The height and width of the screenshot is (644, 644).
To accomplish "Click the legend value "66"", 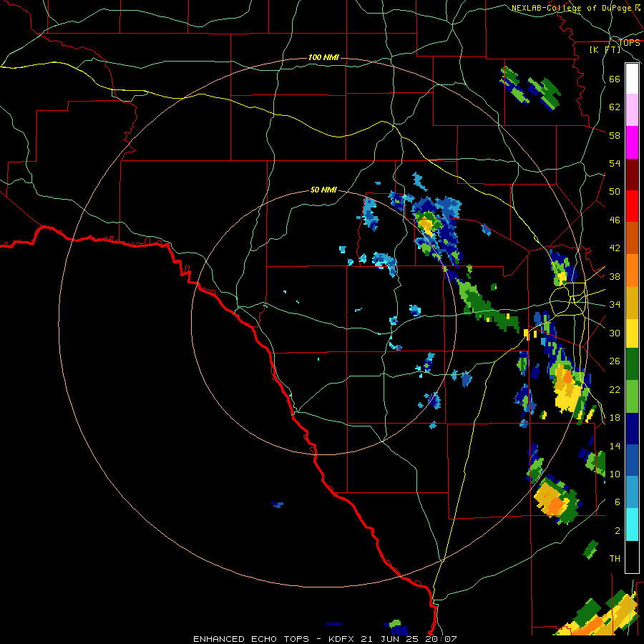I will [x=615, y=79].
